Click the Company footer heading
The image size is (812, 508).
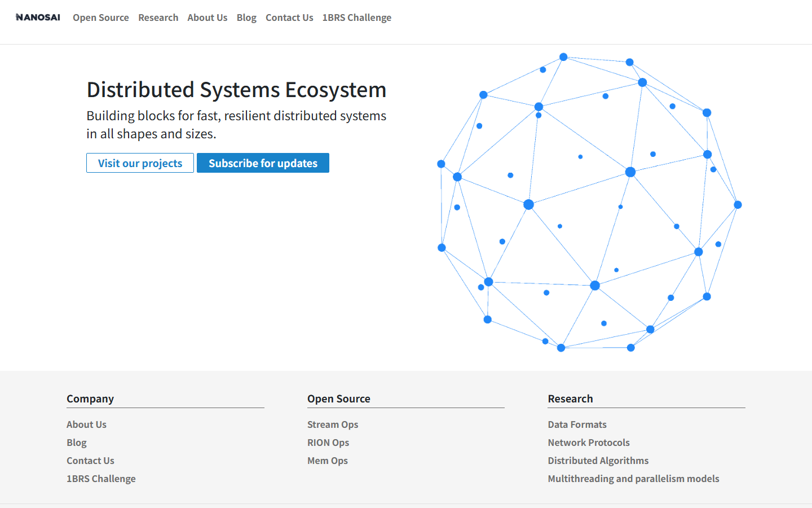(90, 398)
